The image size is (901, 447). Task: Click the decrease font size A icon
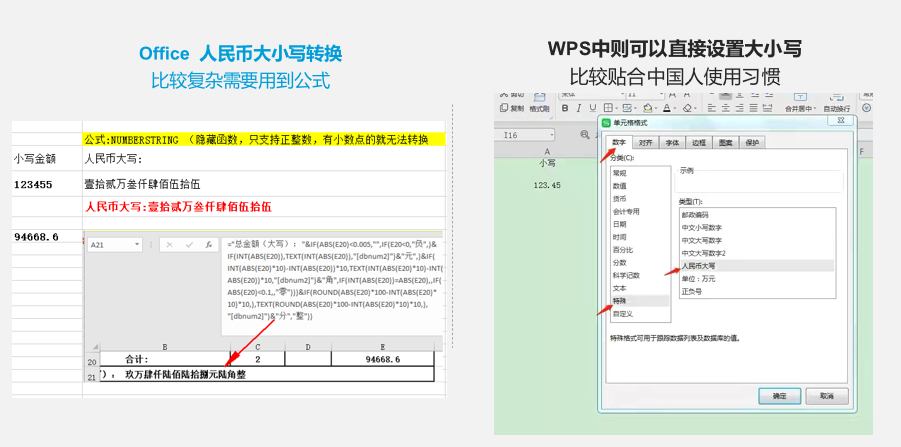(x=686, y=94)
